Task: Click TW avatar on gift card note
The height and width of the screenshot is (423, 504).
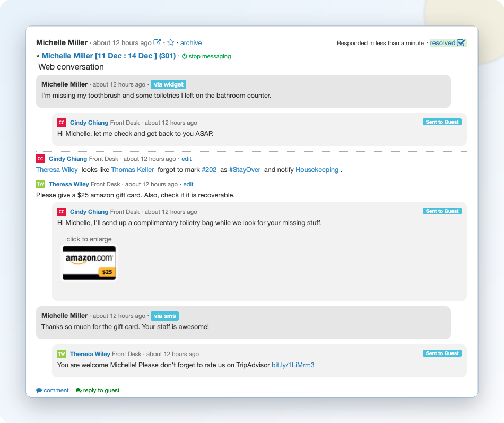Action: pos(40,184)
